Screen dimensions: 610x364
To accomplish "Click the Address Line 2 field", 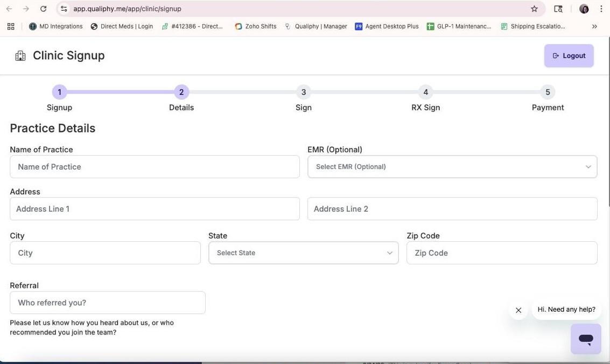I will click(x=452, y=209).
